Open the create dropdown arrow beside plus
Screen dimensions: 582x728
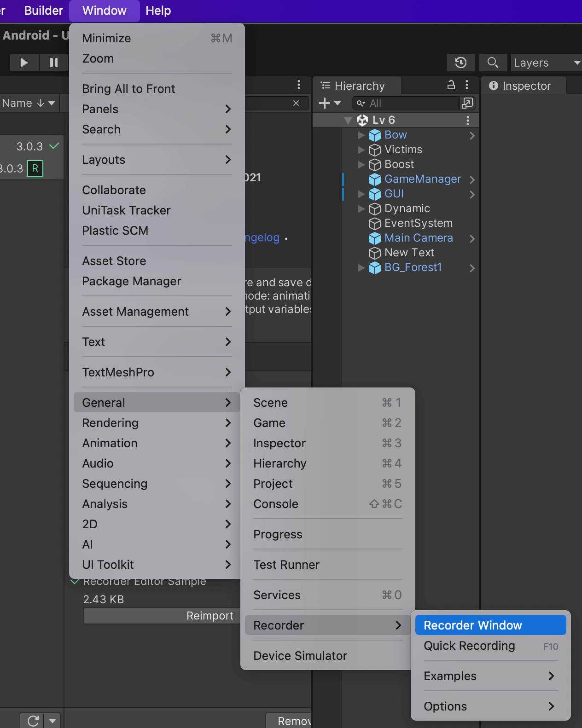(x=338, y=103)
